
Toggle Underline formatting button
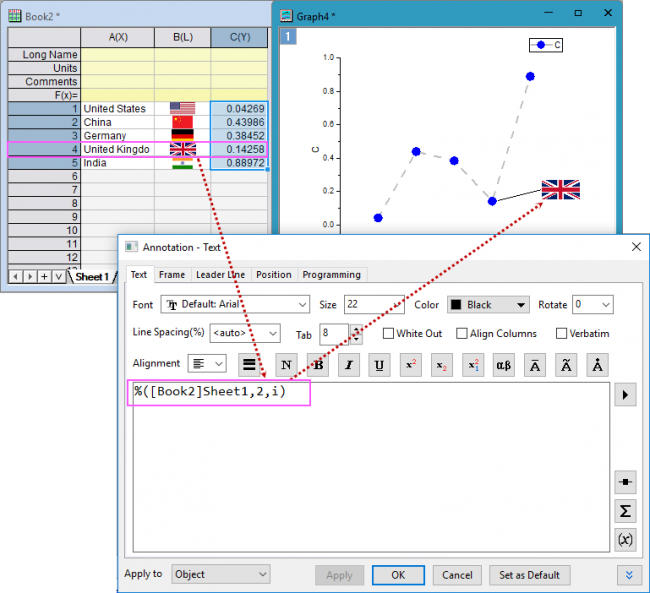pyautogui.click(x=379, y=365)
